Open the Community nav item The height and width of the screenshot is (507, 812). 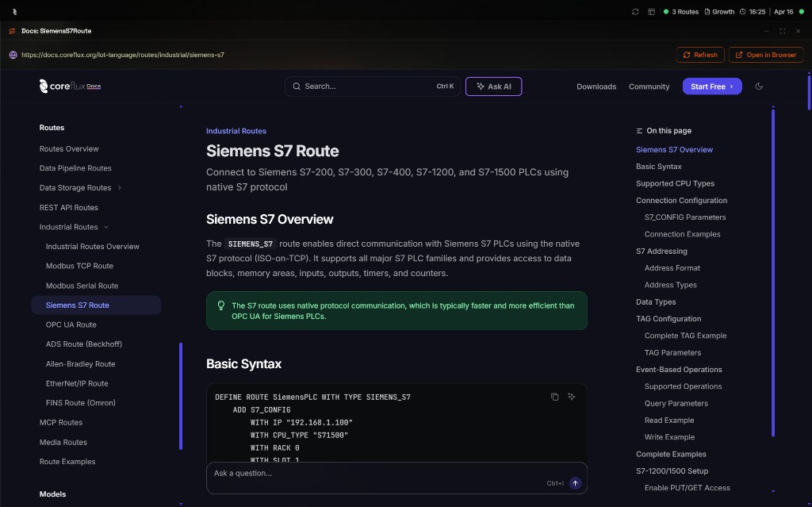click(x=649, y=86)
